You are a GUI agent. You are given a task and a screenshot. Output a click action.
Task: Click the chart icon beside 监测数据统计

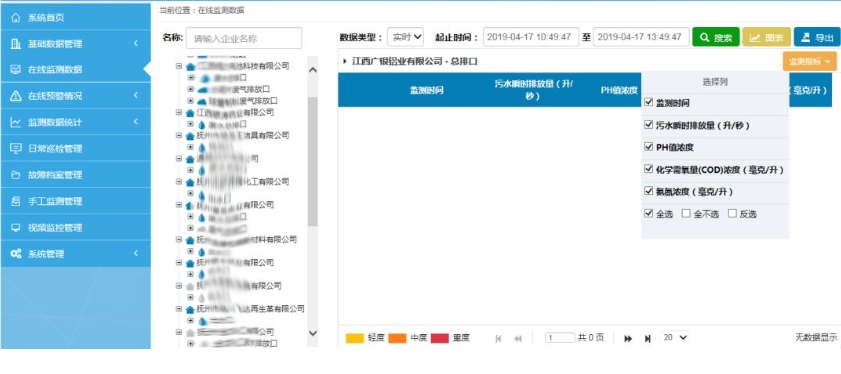(x=16, y=122)
